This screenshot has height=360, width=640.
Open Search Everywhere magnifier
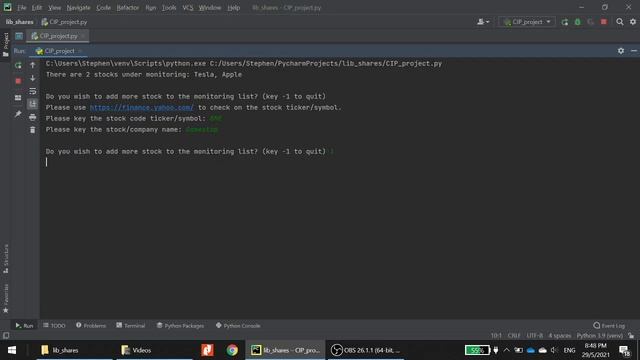coord(620,22)
